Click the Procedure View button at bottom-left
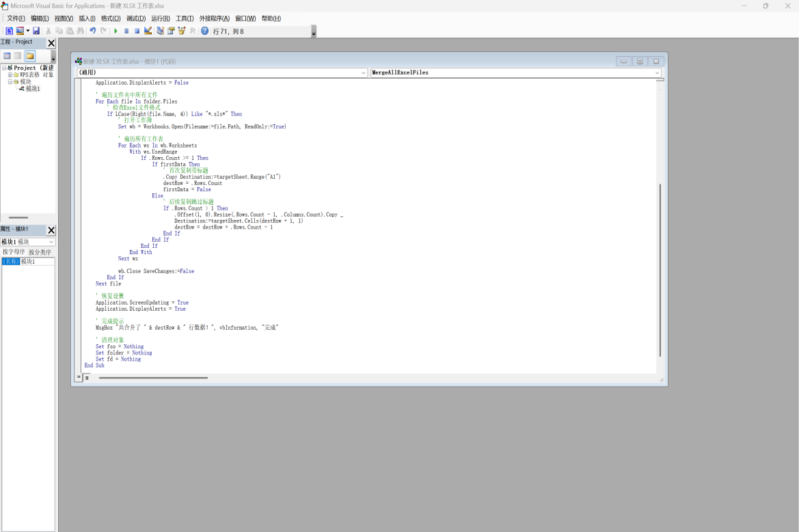Image resolution: width=799 pixels, height=532 pixels. pos(79,377)
